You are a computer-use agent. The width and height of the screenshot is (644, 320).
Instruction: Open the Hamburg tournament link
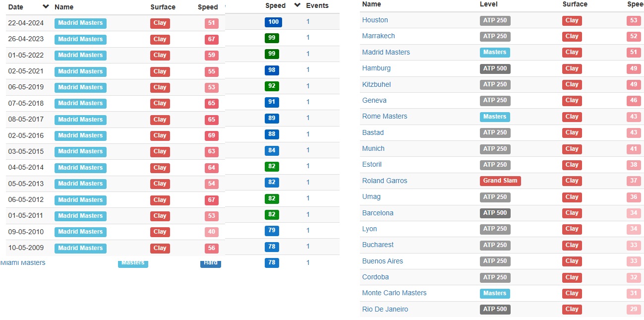pos(376,68)
